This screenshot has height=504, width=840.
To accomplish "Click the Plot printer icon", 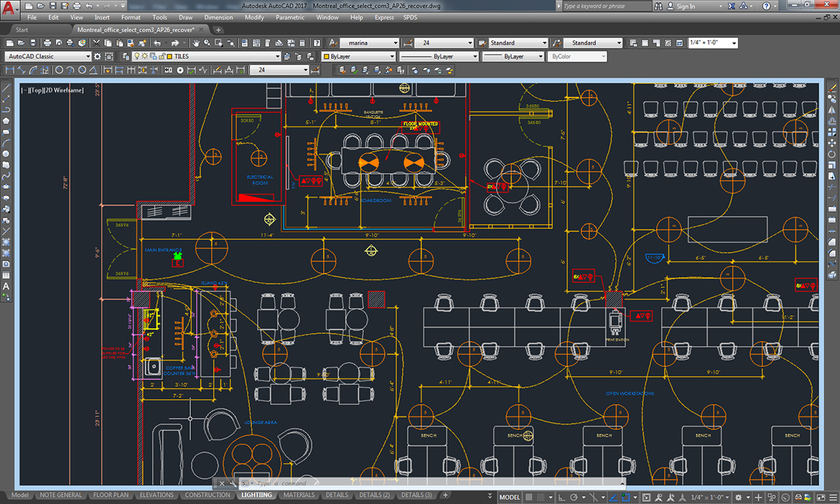I will 48,43.
